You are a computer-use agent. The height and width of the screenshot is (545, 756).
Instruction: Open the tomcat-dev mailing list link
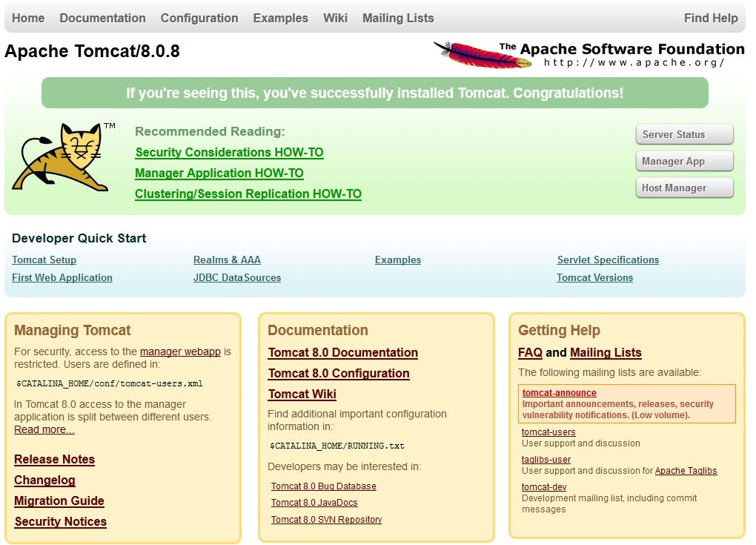(x=544, y=487)
